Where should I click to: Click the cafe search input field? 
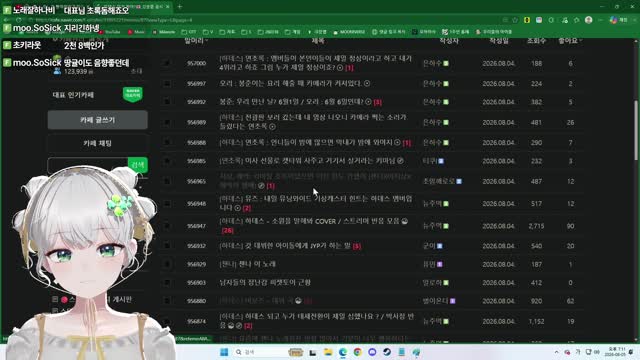(x=88, y=165)
